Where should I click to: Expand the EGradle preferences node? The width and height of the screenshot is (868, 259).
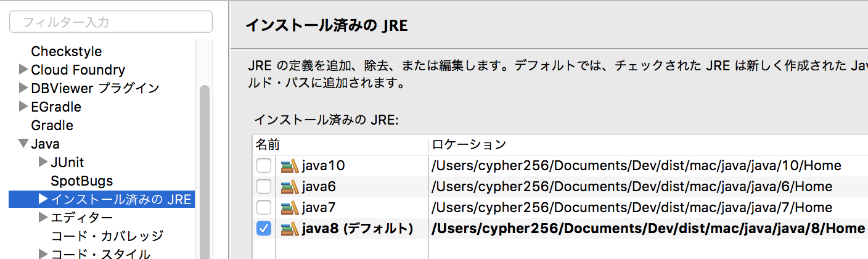pyautogui.click(x=23, y=106)
